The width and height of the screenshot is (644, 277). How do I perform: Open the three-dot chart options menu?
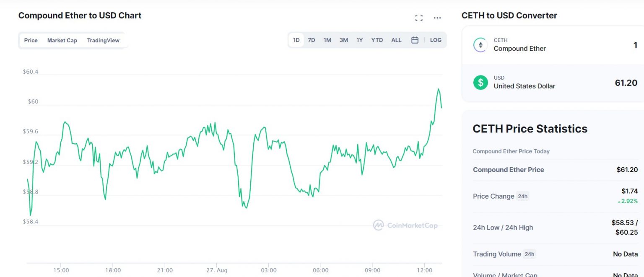click(x=437, y=18)
